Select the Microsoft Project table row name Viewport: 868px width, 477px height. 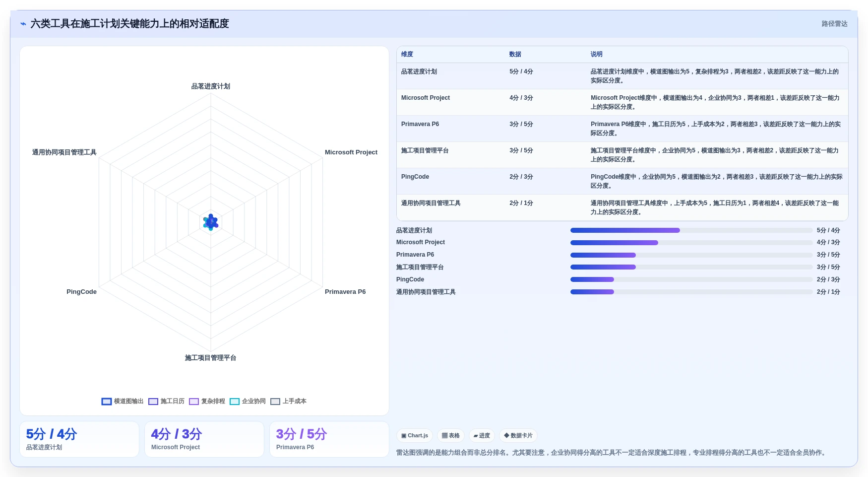(426, 98)
